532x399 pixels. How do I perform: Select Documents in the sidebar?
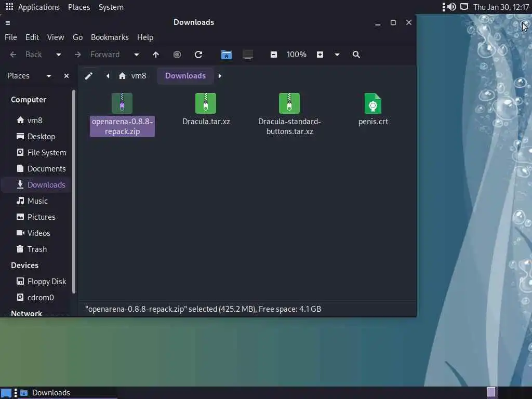click(36, 169)
